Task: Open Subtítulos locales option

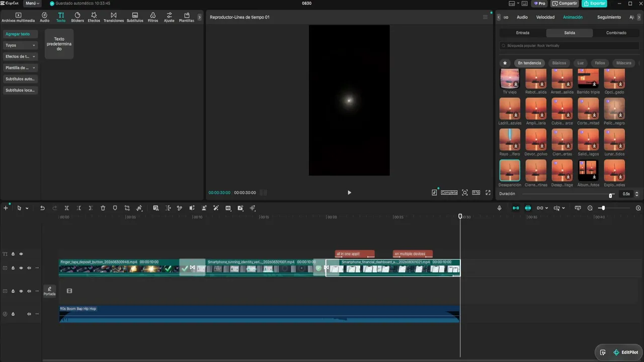Action: pyautogui.click(x=20, y=90)
